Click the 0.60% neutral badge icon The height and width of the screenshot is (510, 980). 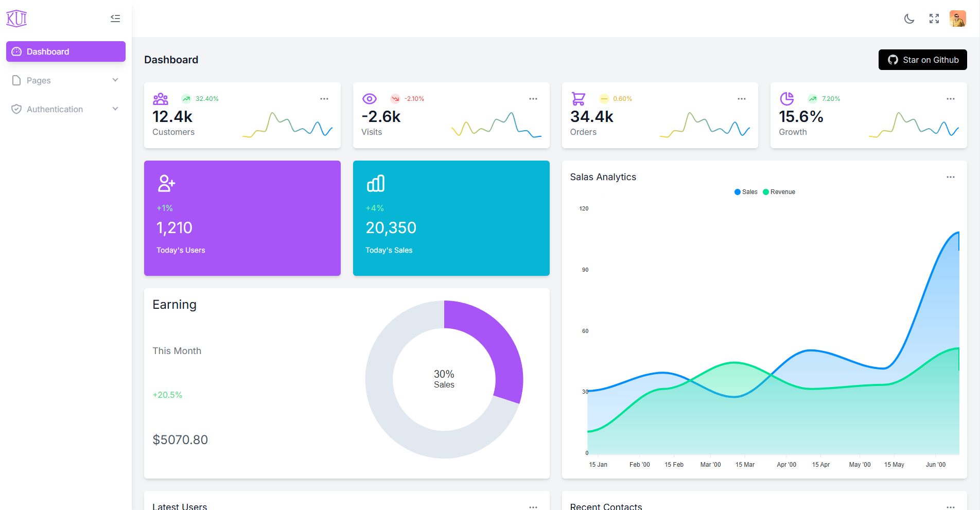pos(604,99)
